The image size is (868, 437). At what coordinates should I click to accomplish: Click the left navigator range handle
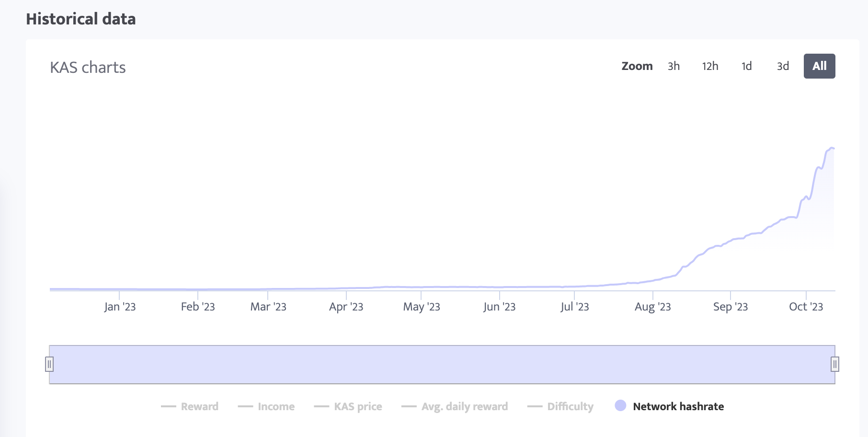pyautogui.click(x=49, y=364)
